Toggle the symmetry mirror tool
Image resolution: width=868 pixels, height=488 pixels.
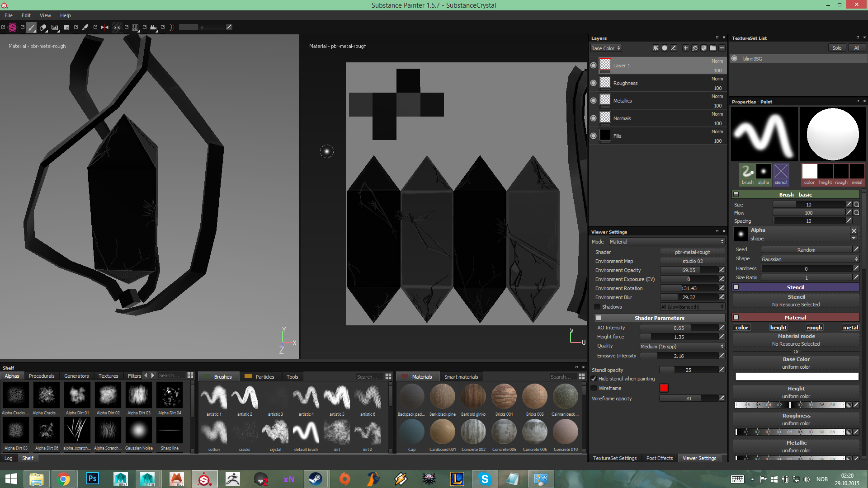(104, 28)
